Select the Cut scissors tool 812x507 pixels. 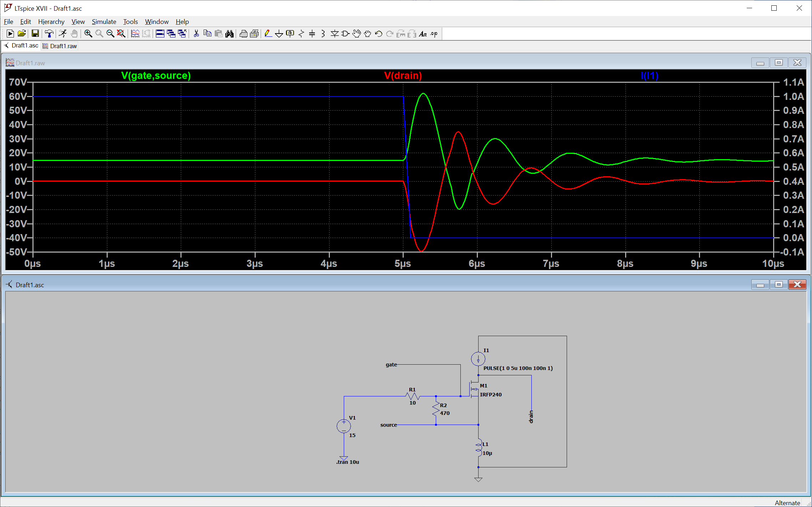pyautogui.click(x=196, y=34)
